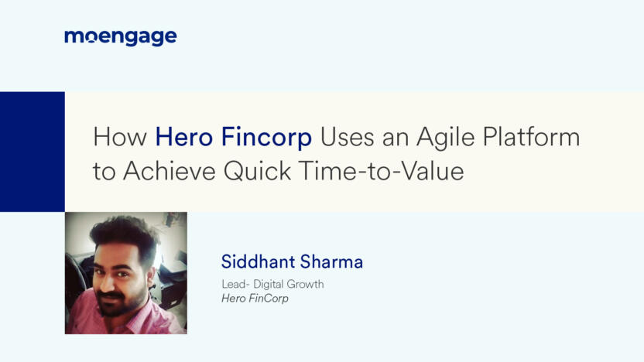644x362 pixels.
Task: Click the italic 'Hero FinCorp' company text
Action: pos(255,298)
